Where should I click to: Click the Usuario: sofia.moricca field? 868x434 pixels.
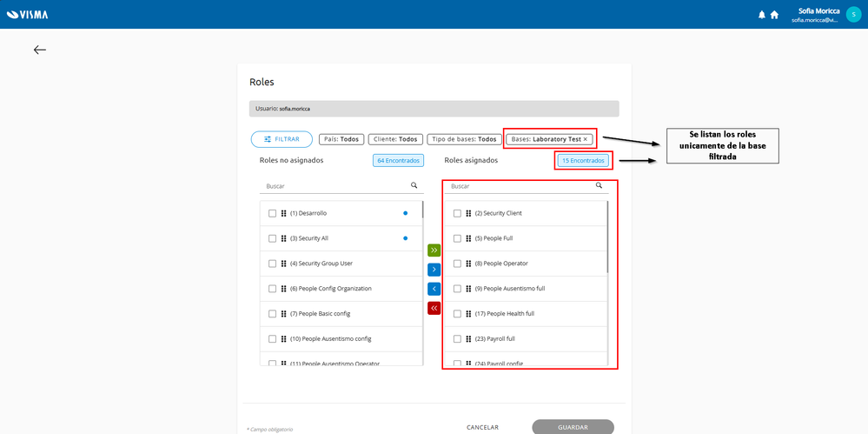click(x=434, y=109)
